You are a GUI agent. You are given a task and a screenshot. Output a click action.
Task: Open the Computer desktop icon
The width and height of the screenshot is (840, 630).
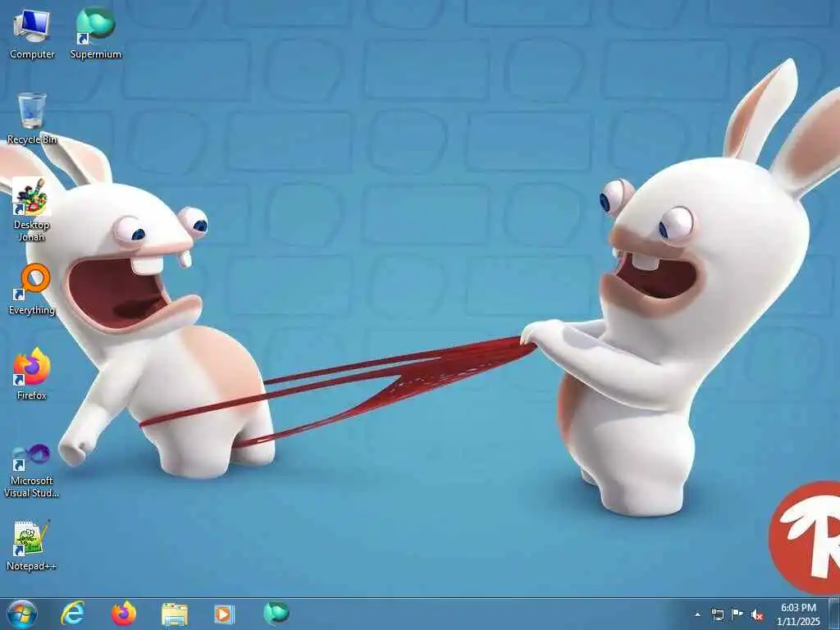point(32,33)
